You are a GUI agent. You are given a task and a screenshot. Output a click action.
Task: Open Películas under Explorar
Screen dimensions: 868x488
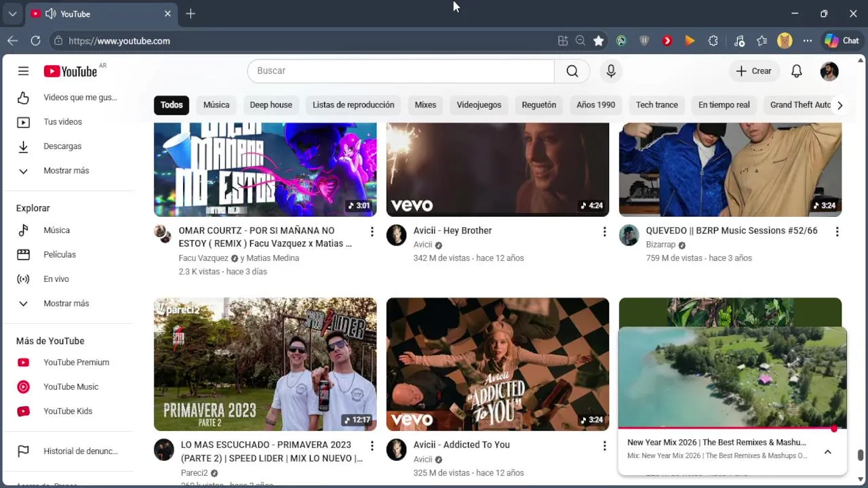tap(68, 255)
